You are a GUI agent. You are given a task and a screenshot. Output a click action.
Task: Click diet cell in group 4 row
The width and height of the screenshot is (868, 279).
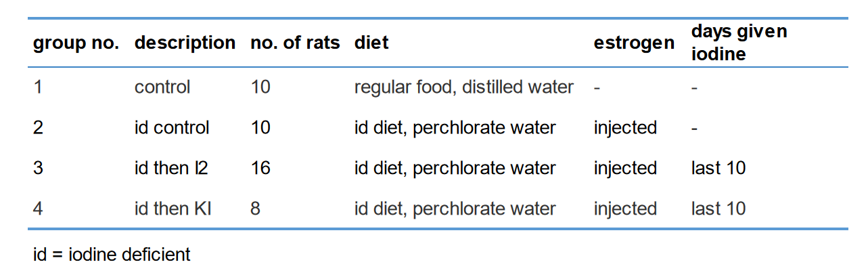click(455, 209)
